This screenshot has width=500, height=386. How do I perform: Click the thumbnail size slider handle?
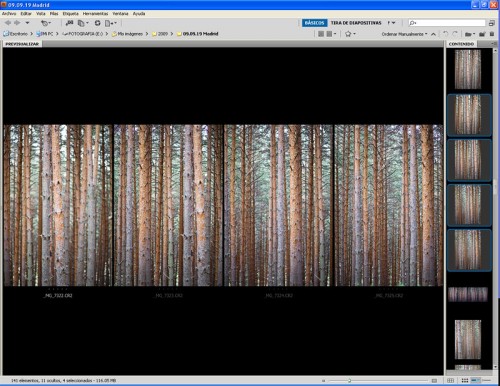coord(349,380)
